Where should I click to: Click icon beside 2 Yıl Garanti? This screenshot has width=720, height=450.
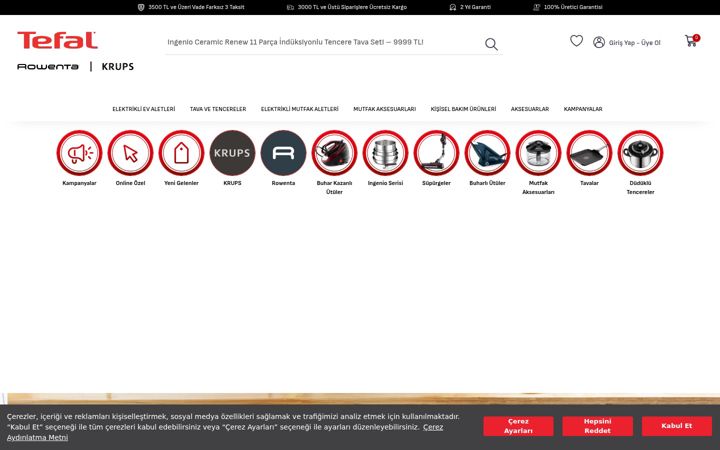pyautogui.click(x=453, y=7)
